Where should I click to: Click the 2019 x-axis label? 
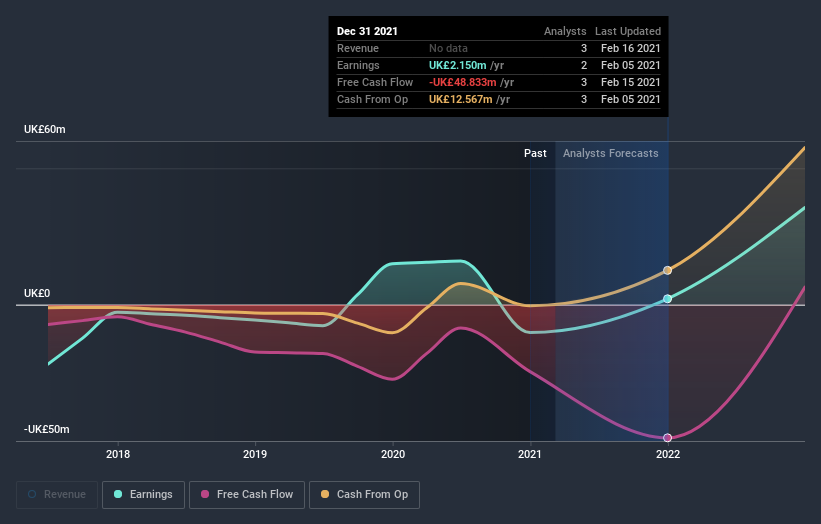pos(255,454)
